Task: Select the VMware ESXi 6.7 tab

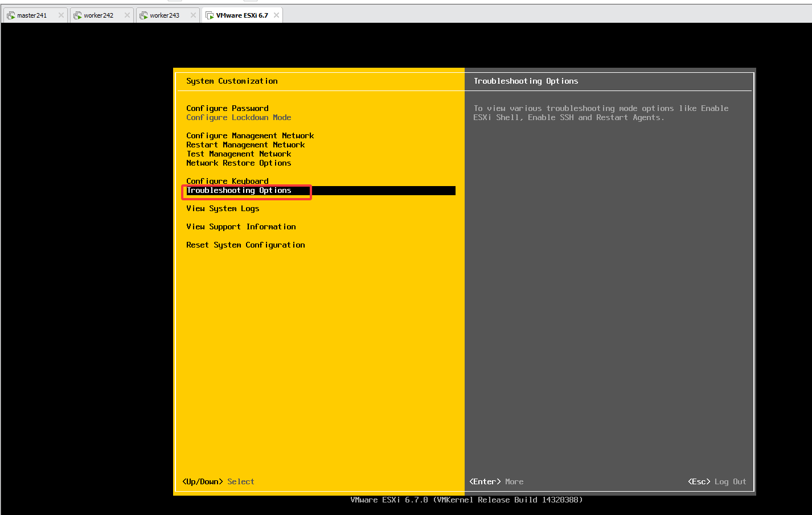Action: (242, 15)
